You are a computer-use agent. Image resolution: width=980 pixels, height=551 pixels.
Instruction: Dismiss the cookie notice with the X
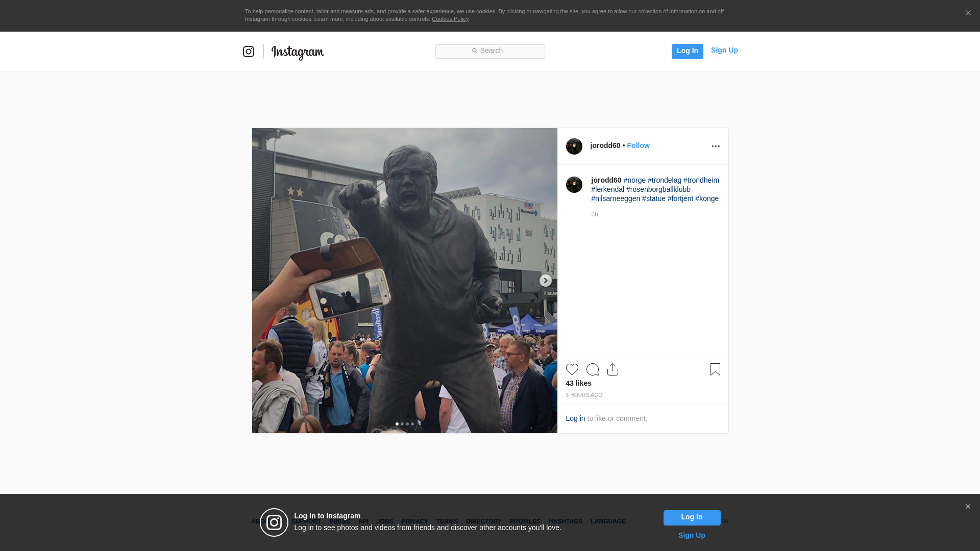tap(968, 13)
